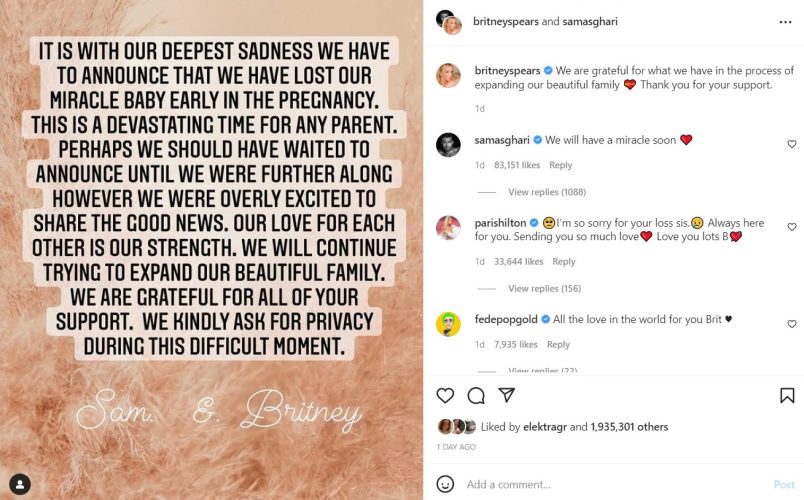Reply to samasghari's comment
The height and width of the screenshot is (500, 804).
560,165
